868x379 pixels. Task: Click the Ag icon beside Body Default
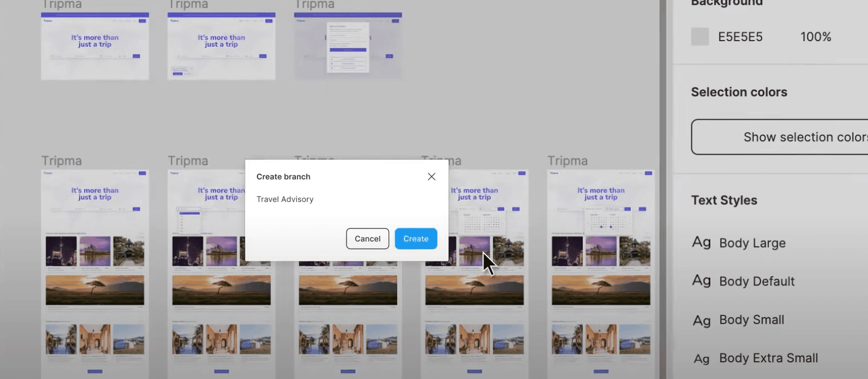coord(701,281)
